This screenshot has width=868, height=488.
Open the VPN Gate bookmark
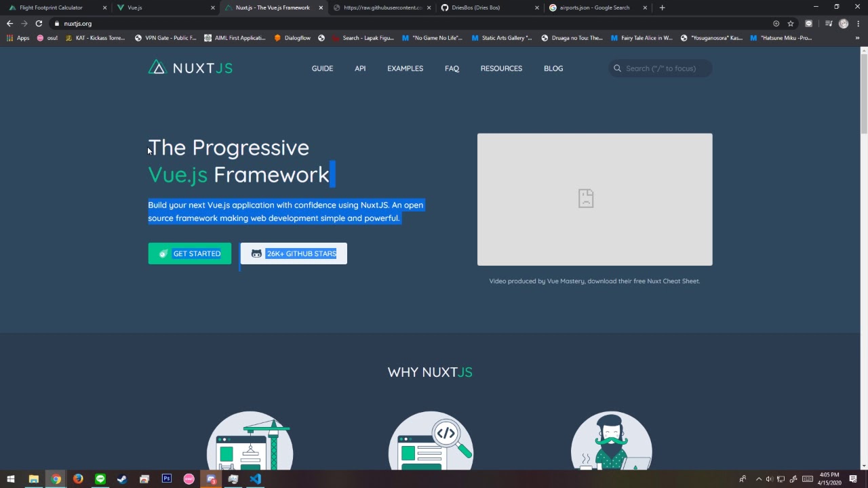(x=165, y=38)
